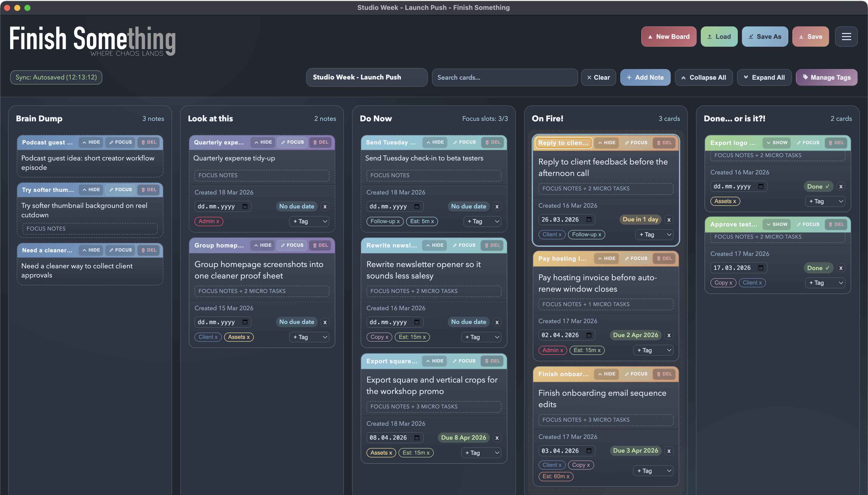The image size is (868, 495).
Task: Expand all cards
Action: click(x=764, y=77)
